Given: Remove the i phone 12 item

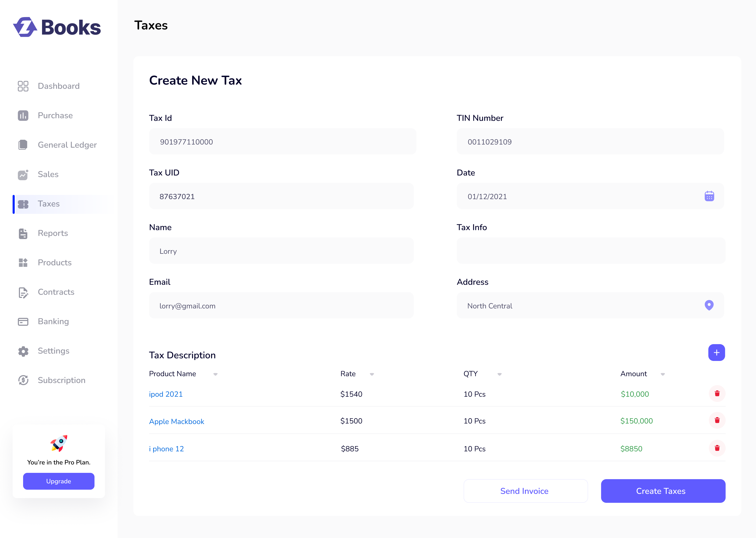Looking at the screenshot, I should 717,448.
